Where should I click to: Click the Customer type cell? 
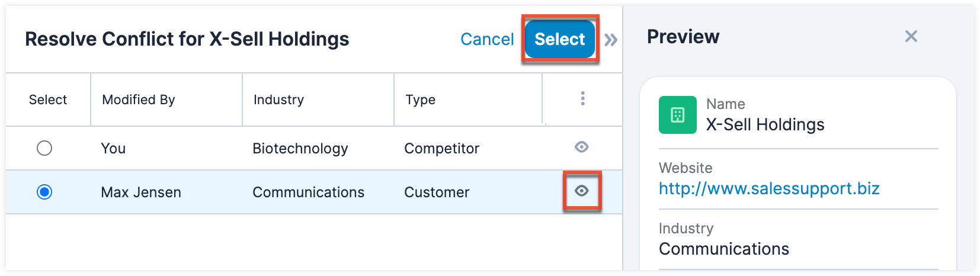tap(437, 192)
